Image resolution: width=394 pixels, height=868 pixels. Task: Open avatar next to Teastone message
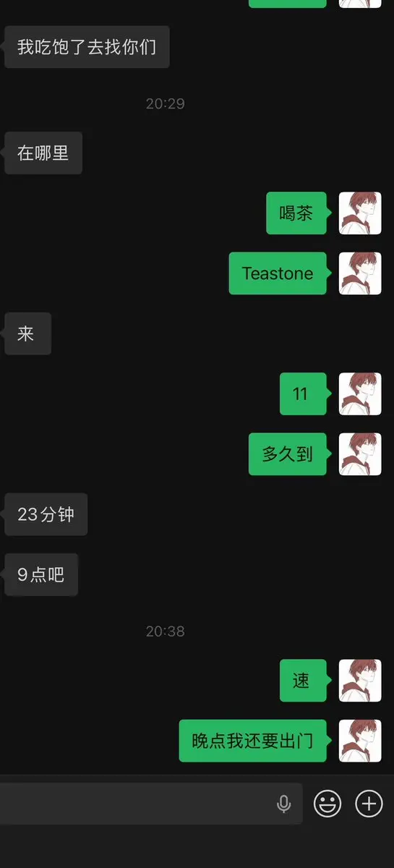360,273
